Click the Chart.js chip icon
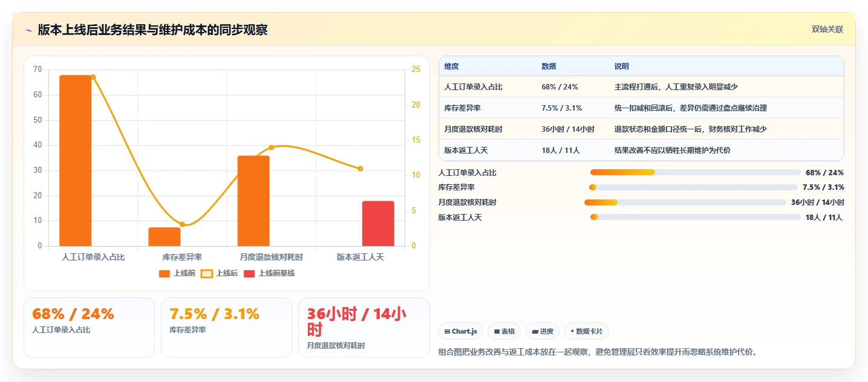Viewport: 868px width, 382px height. 447,331
